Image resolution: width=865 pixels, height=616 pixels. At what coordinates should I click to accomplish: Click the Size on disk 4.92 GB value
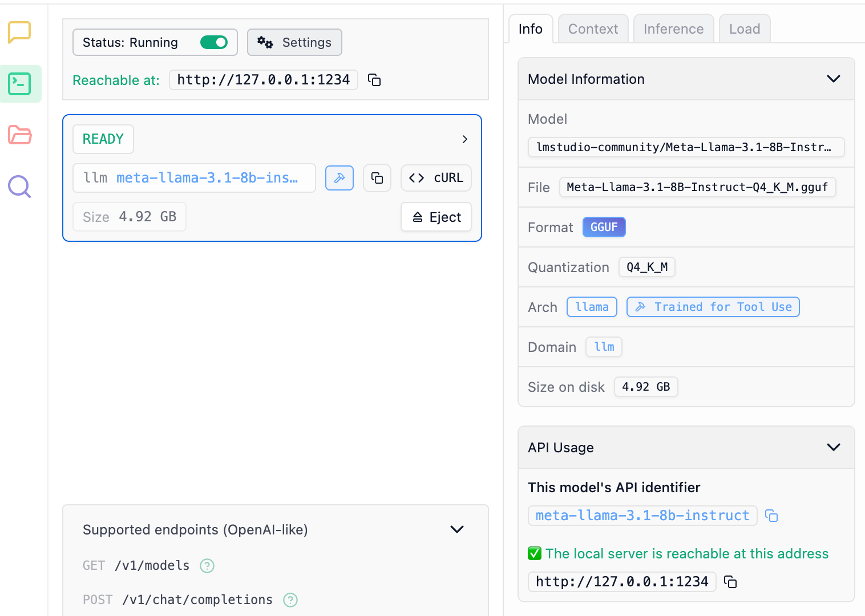646,387
